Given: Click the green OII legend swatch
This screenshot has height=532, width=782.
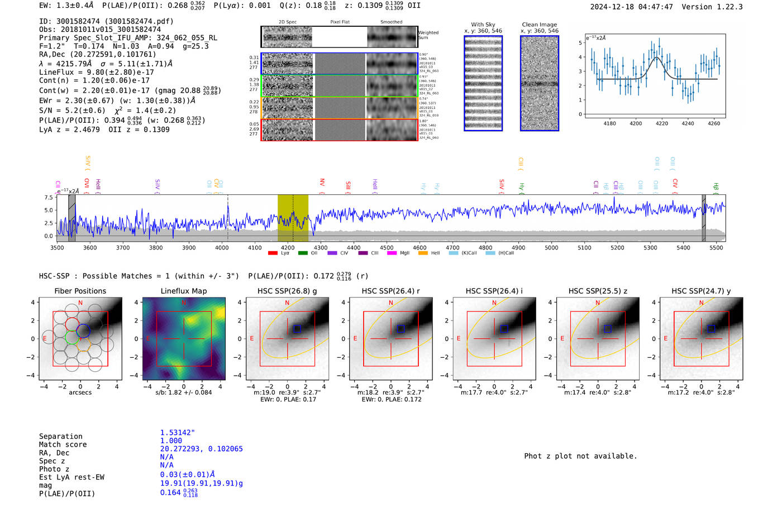Looking at the screenshot, I should (303, 253).
